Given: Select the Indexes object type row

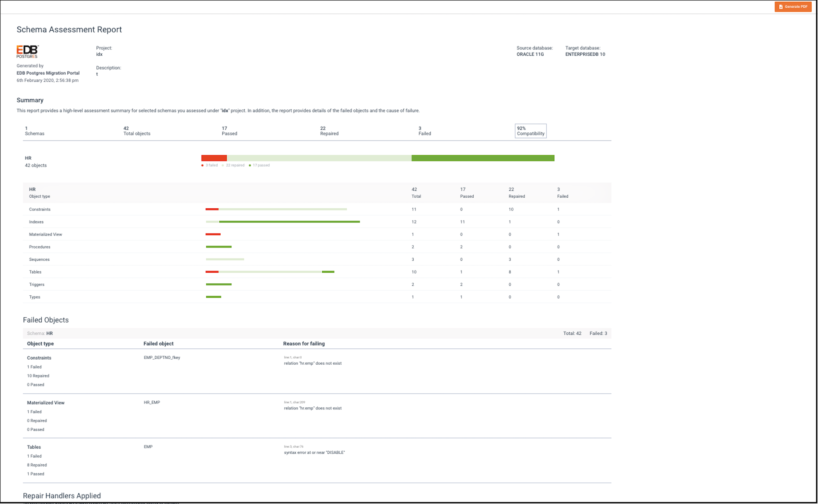Looking at the screenshot, I should tap(317, 222).
